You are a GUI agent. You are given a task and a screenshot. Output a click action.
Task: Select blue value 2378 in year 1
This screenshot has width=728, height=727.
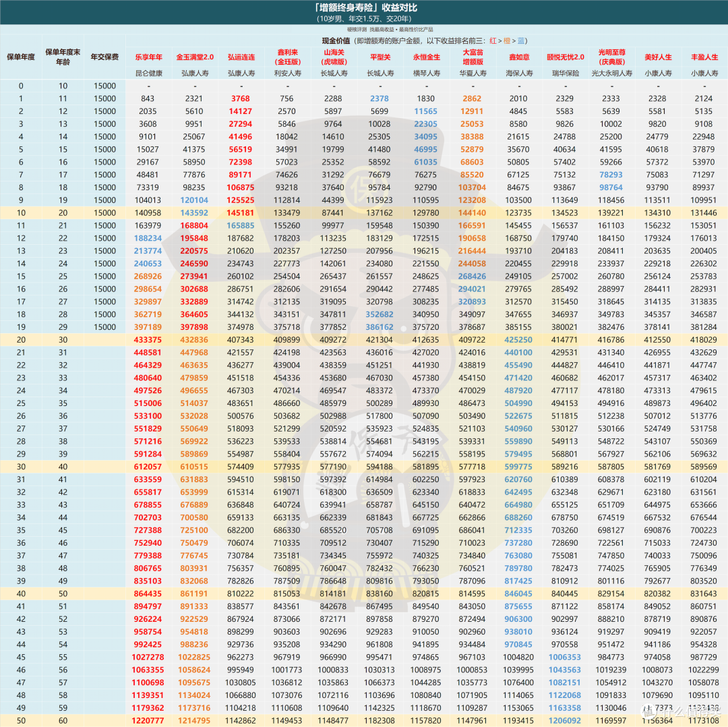(x=380, y=98)
